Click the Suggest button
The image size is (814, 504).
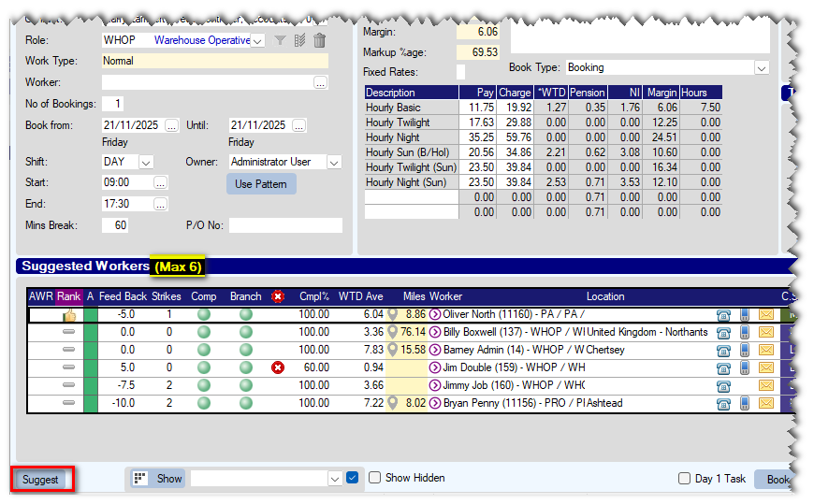[40, 479]
